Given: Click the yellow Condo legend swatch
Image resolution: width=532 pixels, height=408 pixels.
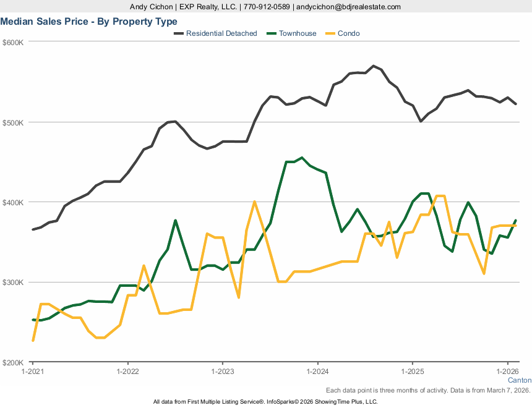Looking at the screenshot, I should (x=329, y=33).
